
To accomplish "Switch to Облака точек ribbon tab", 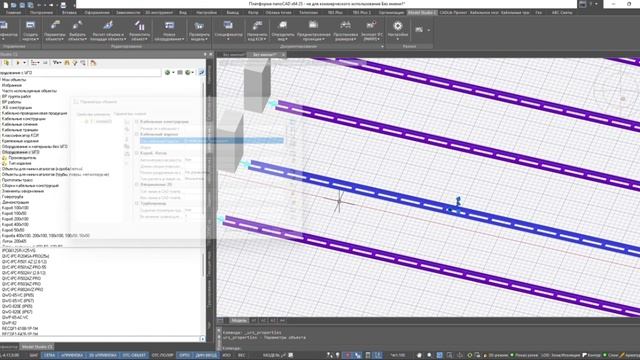I will 278,13.
